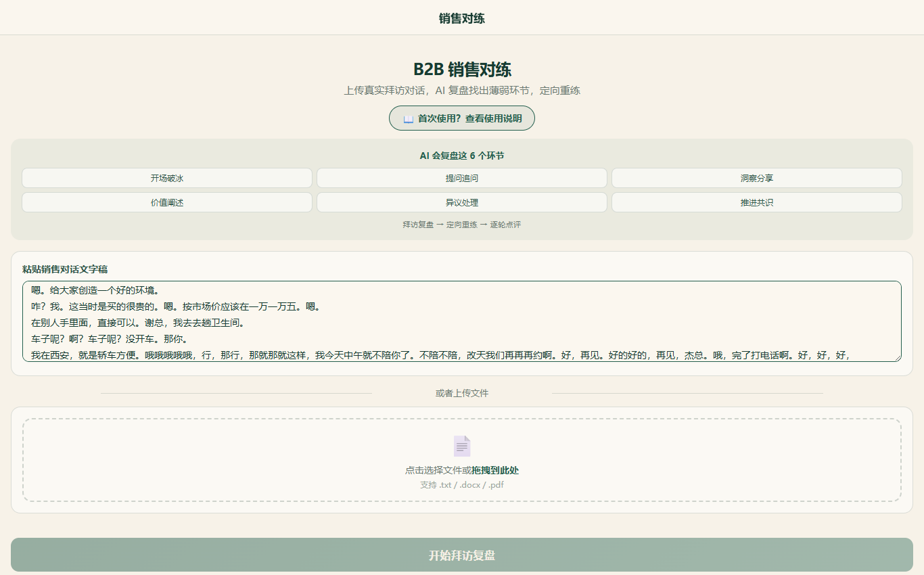Click the 拜访复盘 → 定向重练 → 逐轮点评 flow text

462,225
